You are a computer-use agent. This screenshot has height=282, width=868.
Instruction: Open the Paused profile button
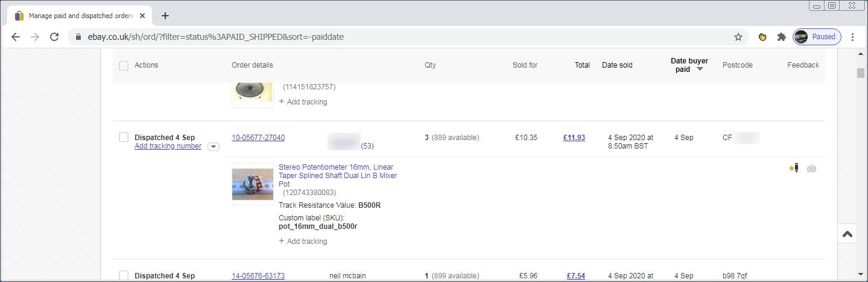click(817, 37)
